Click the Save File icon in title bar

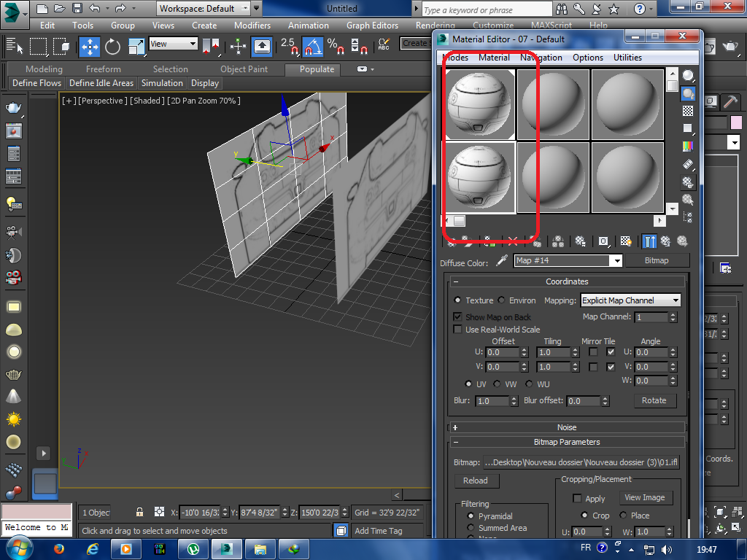[77, 8]
